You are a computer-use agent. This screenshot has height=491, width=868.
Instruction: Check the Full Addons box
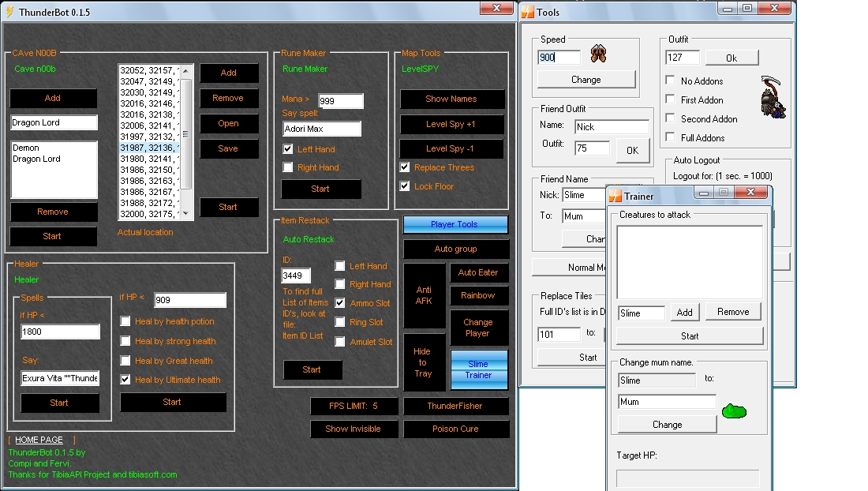[670, 137]
